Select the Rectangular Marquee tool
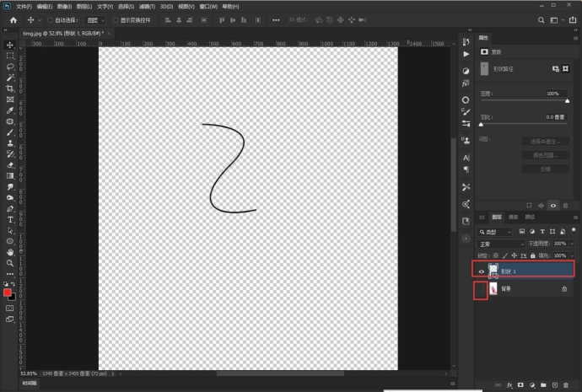The height and width of the screenshot is (392, 582). click(10, 56)
